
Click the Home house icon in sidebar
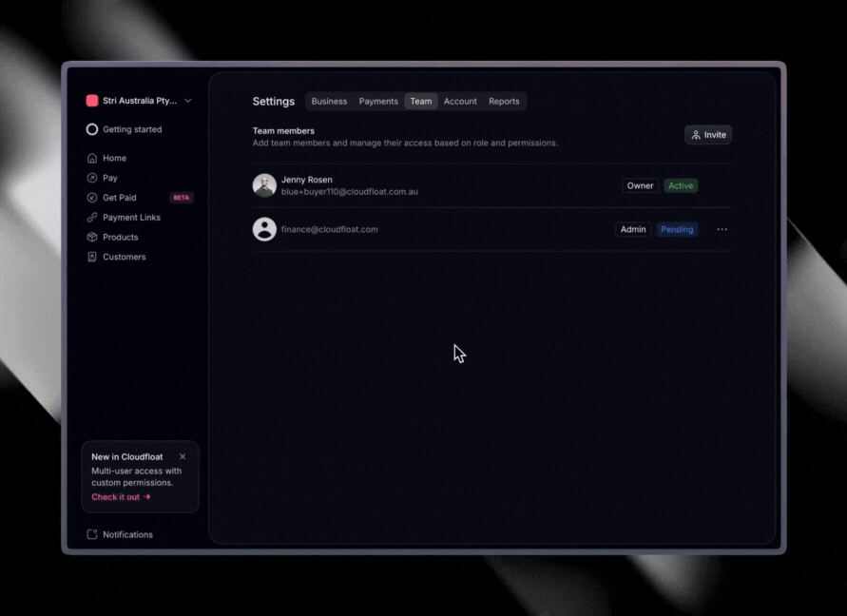pos(92,158)
